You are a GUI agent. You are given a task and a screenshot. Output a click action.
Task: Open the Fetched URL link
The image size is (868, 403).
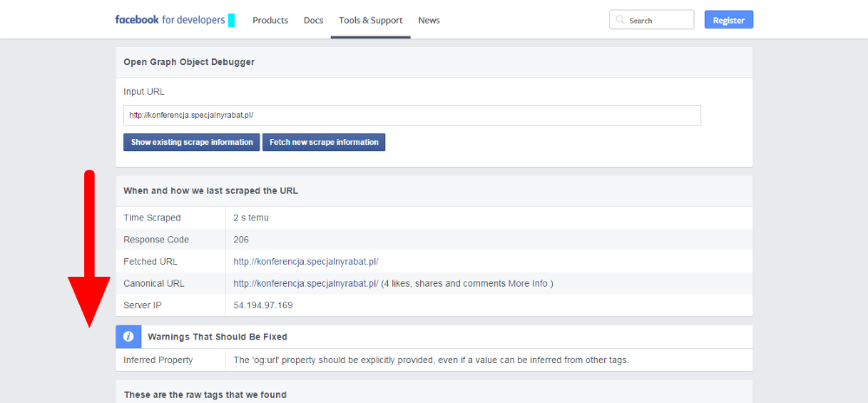pyautogui.click(x=306, y=261)
